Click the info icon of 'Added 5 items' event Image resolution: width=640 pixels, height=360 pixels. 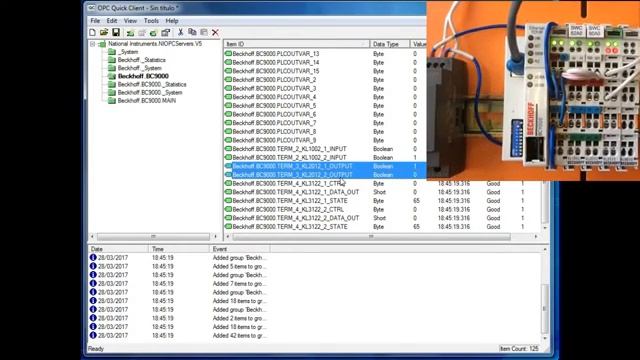[x=93, y=266]
